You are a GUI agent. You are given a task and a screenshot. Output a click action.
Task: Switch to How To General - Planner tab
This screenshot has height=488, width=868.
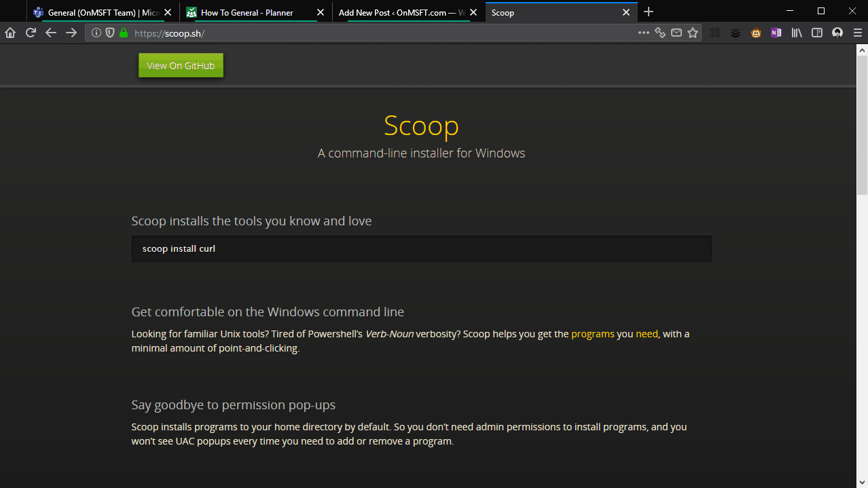point(256,12)
